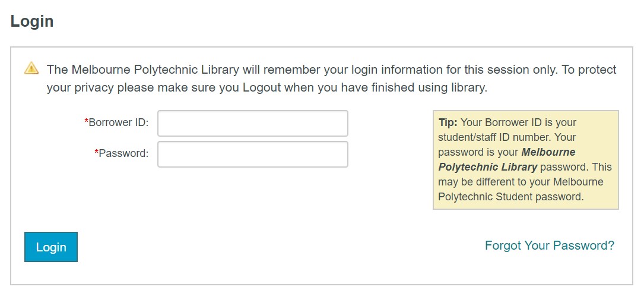This screenshot has width=644, height=296.
Task: Click the red asterisk beside Password
Action: [97, 152]
